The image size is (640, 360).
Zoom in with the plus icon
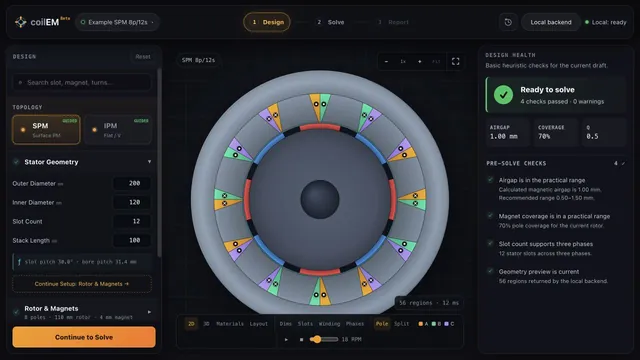point(420,62)
